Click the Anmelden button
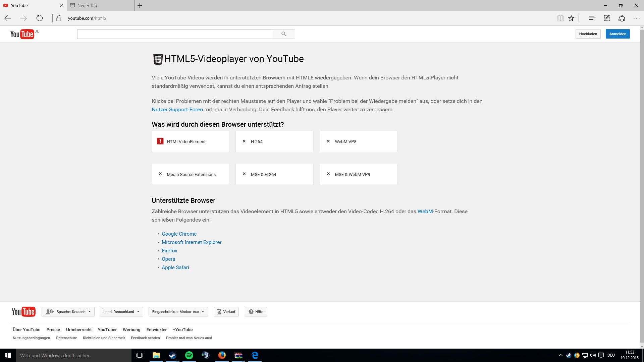This screenshot has height=362, width=644. pos(618,34)
